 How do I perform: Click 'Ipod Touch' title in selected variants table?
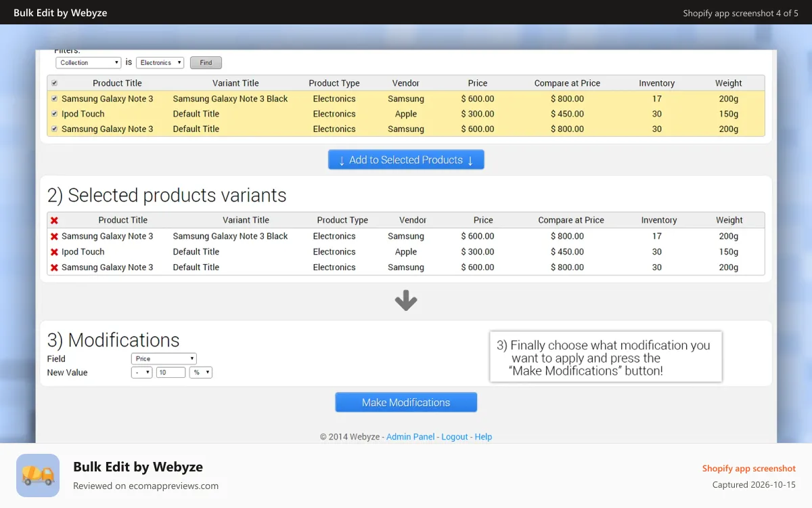click(x=83, y=252)
